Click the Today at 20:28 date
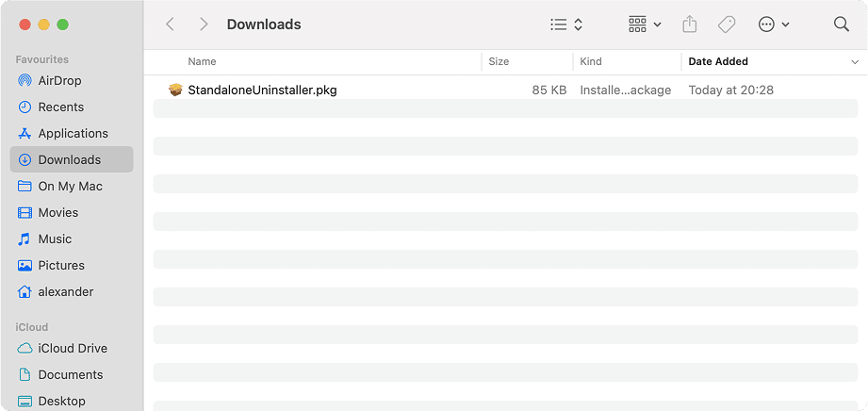The image size is (868, 411). point(730,90)
